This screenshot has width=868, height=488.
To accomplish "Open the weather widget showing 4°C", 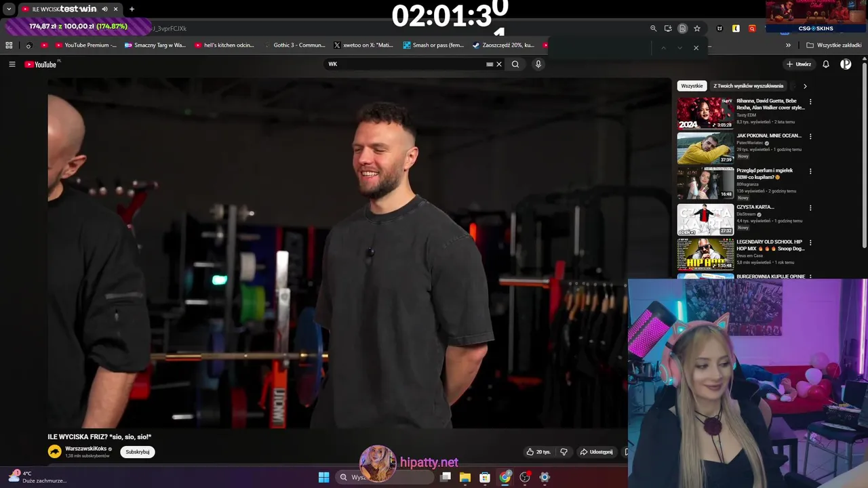I will tap(37, 476).
